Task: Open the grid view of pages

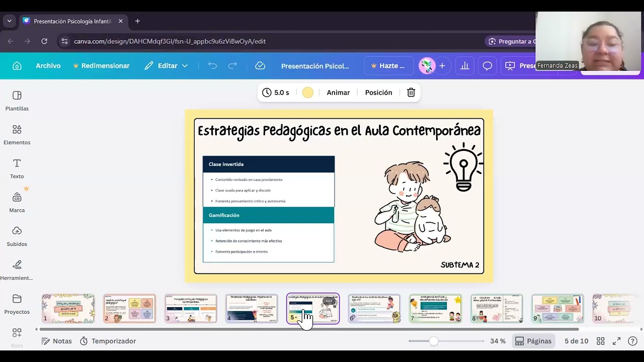Action: [x=600, y=341]
